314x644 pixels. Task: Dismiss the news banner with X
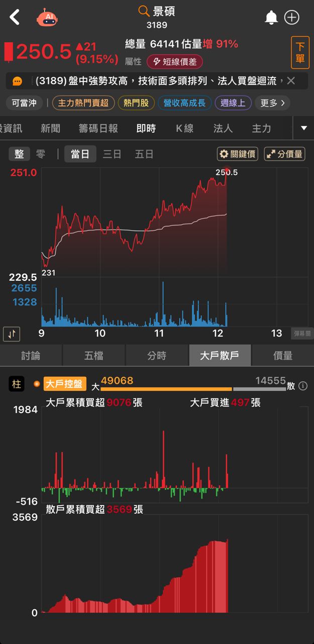click(x=291, y=81)
